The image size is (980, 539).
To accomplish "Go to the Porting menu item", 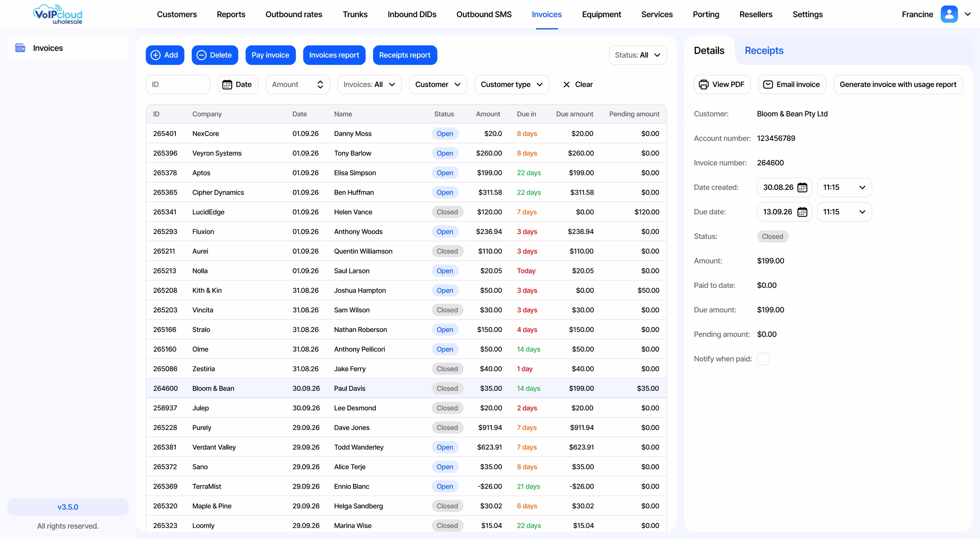I will pyautogui.click(x=706, y=14).
